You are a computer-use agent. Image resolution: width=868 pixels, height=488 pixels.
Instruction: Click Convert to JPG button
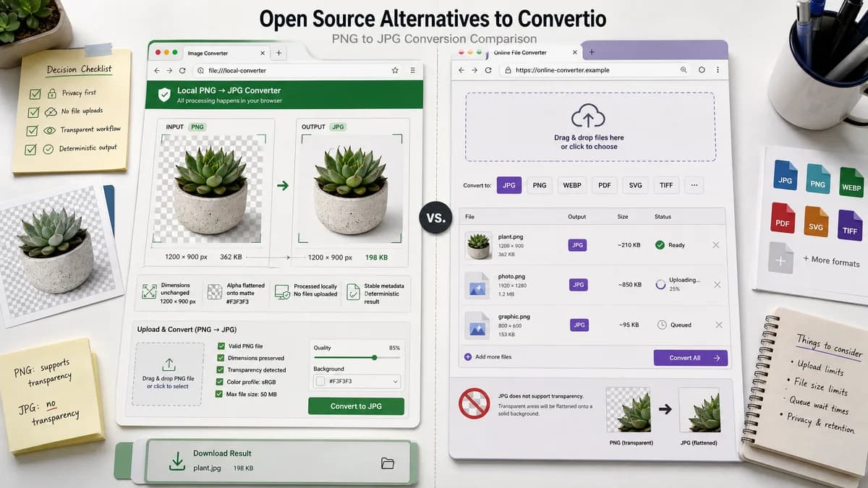356,406
